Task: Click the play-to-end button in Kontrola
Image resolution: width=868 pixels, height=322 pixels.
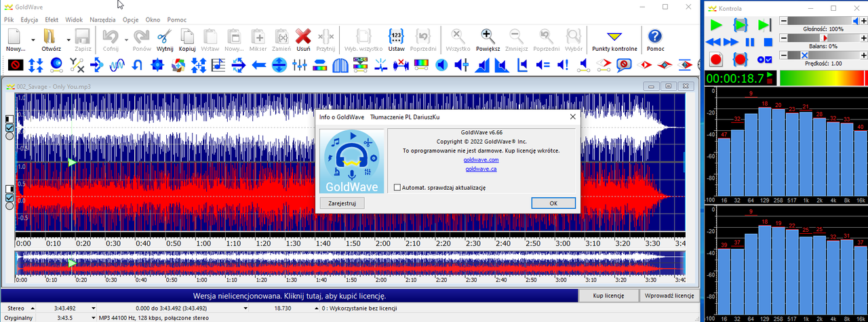Action: [765, 25]
